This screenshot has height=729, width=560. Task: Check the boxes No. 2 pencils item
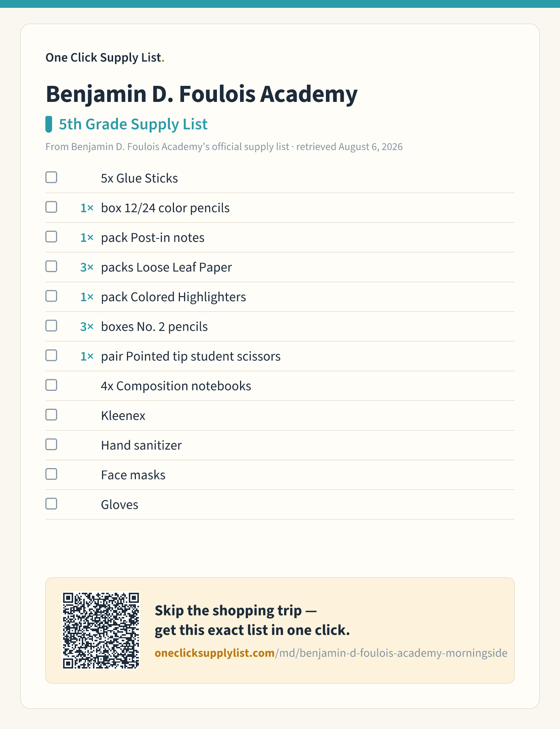coord(51,326)
